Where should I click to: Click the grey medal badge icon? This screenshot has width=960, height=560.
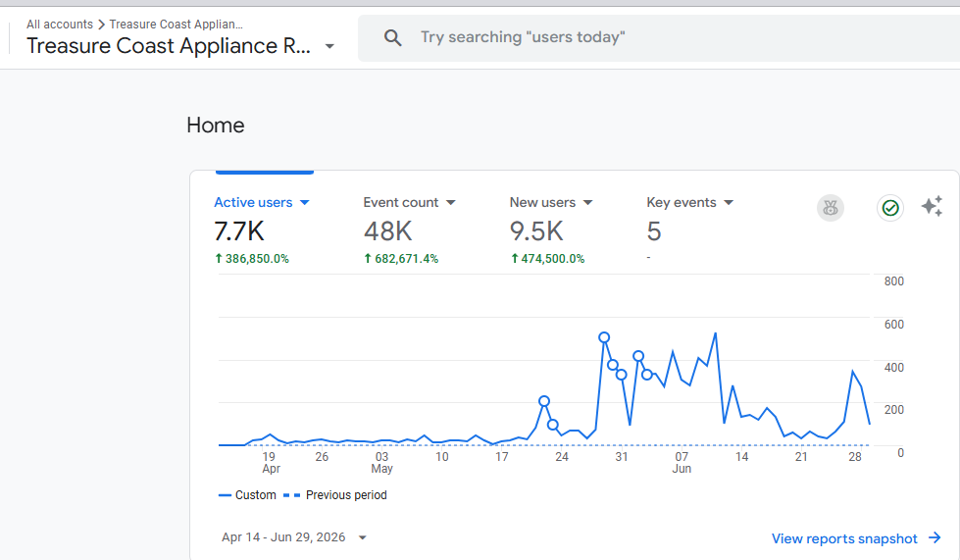[831, 208]
